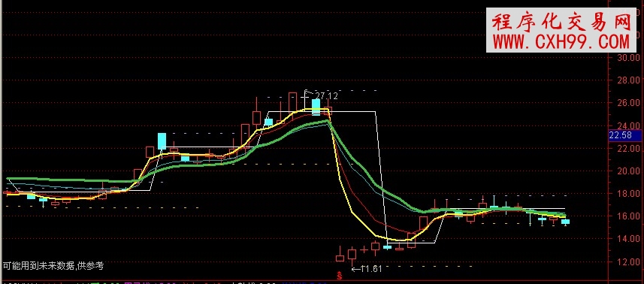Select the 28.00 price axis label
644x284 pixels.
pyautogui.click(x=628, y=80)
